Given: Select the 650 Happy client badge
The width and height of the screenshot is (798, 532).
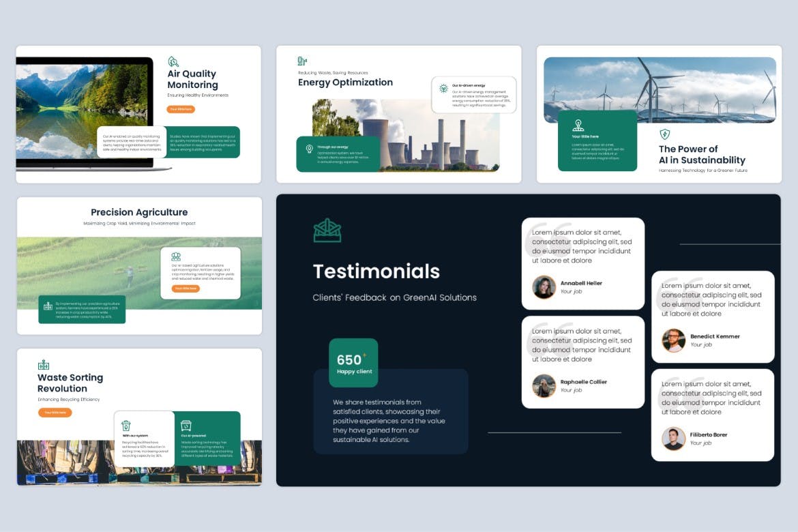Looking at the screenshot, I should pos(353,363).
